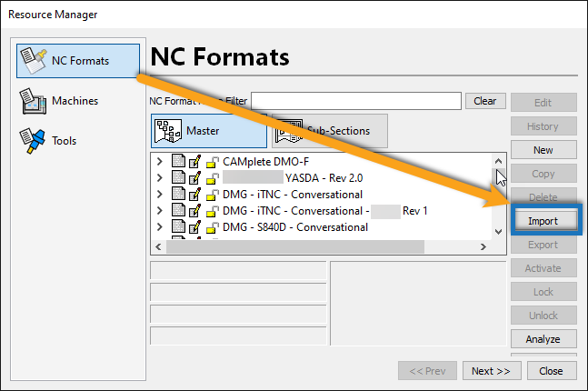Click the Master tab tree icon
588x391 pixels.
(168, 131)
